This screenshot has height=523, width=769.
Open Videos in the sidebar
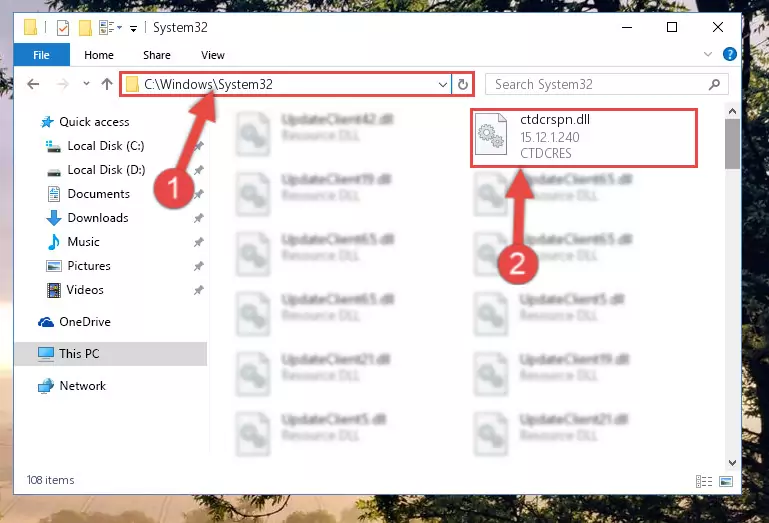coord(85,290)
